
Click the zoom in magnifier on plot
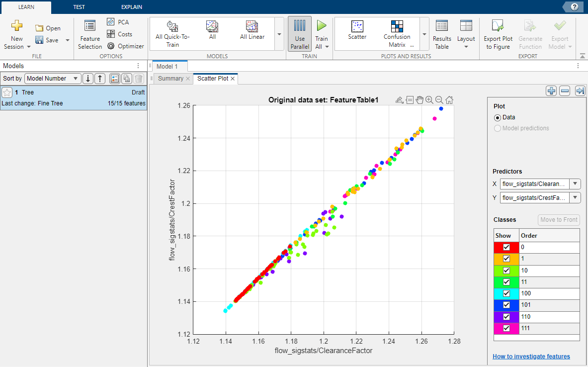point(429,100)
